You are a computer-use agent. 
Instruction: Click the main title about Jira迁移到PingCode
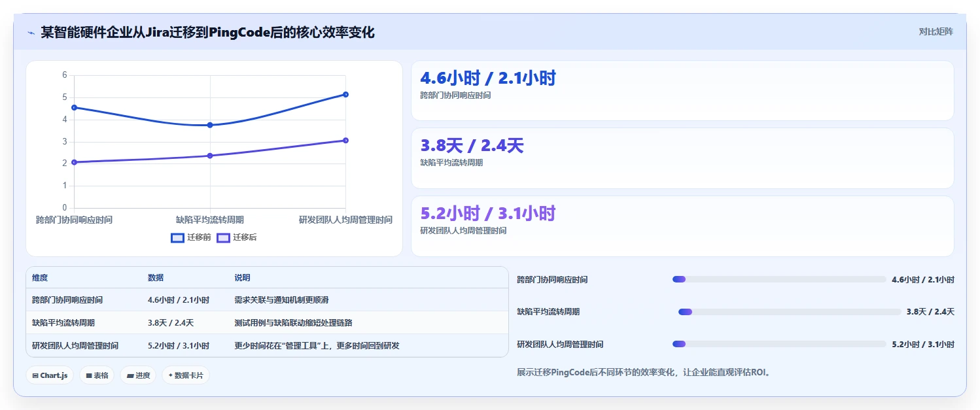(207, 32)
